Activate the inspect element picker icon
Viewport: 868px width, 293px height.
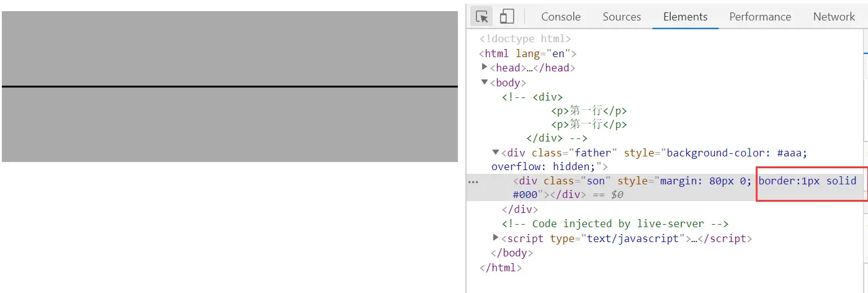coord(482,17)
